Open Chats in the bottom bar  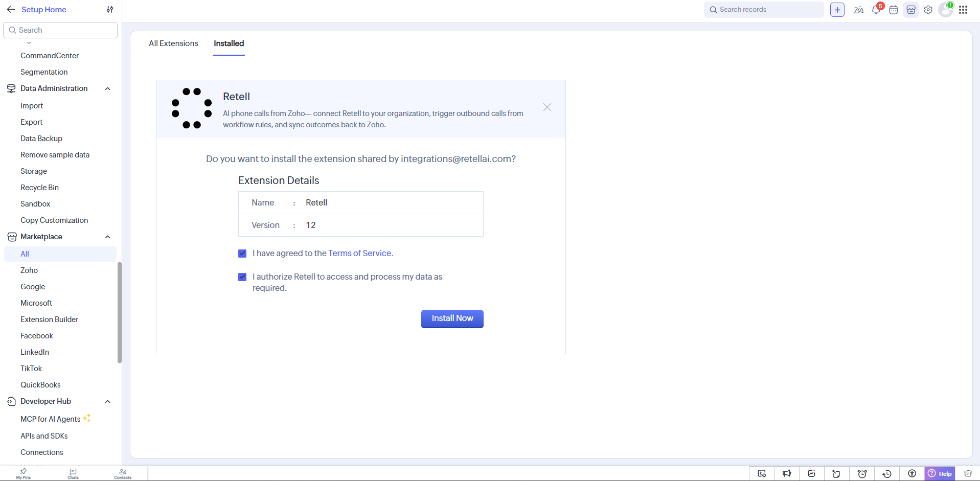tap(73, 474)
